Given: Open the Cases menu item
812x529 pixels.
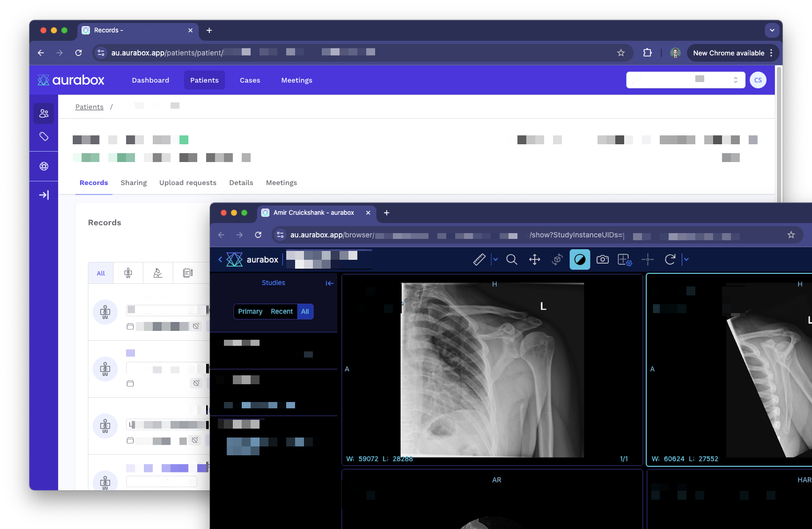Looking at the screenshot, I should click(250, 80).
